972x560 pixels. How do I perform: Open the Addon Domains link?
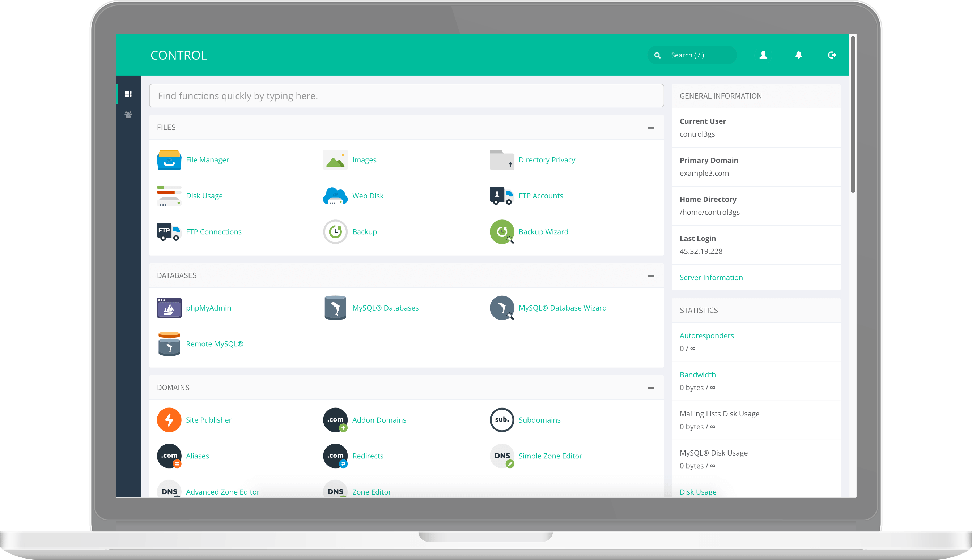click(x=379, y=420)
